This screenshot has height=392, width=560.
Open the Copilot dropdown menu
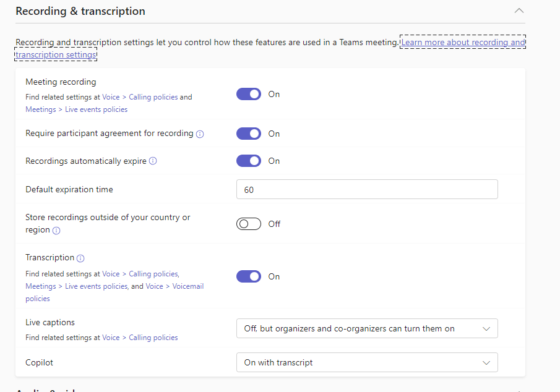click(367, 362)
